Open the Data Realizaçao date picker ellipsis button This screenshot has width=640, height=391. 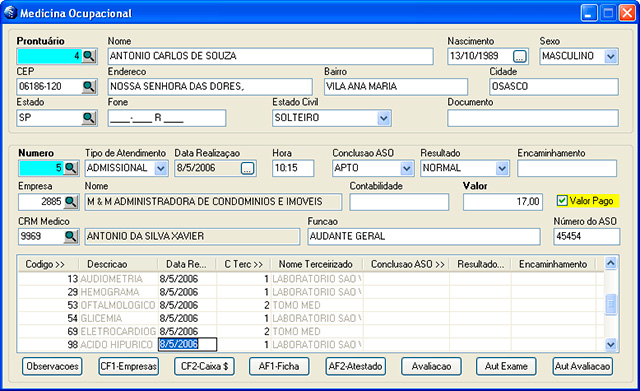point(247,168)
